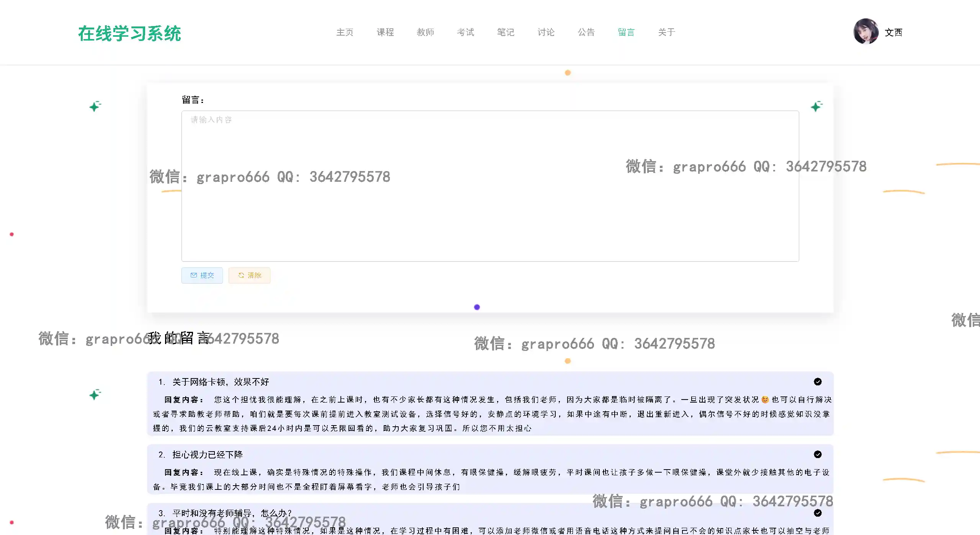The height and width of the screenshot is (535, 980).
Task: Click the 在线学习系统 site title
Action: 129,33
